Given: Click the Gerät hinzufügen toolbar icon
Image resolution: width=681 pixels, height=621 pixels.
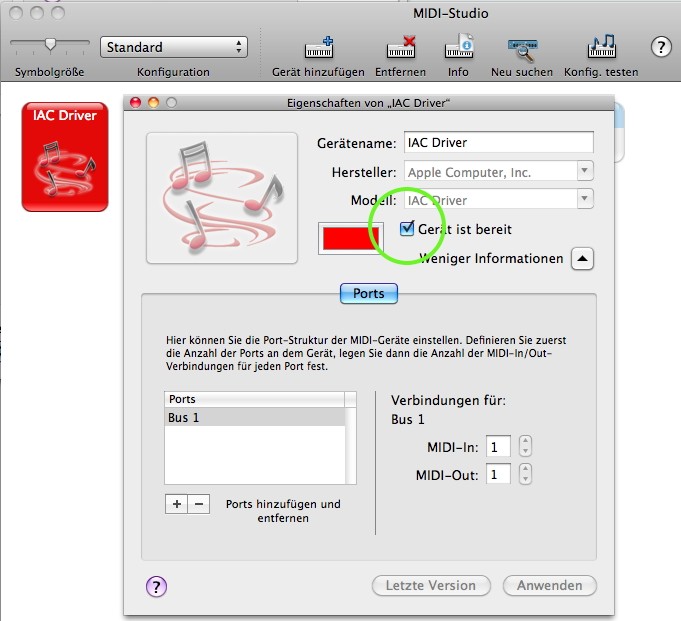Looking at the screenshot, I should point(319,47).
